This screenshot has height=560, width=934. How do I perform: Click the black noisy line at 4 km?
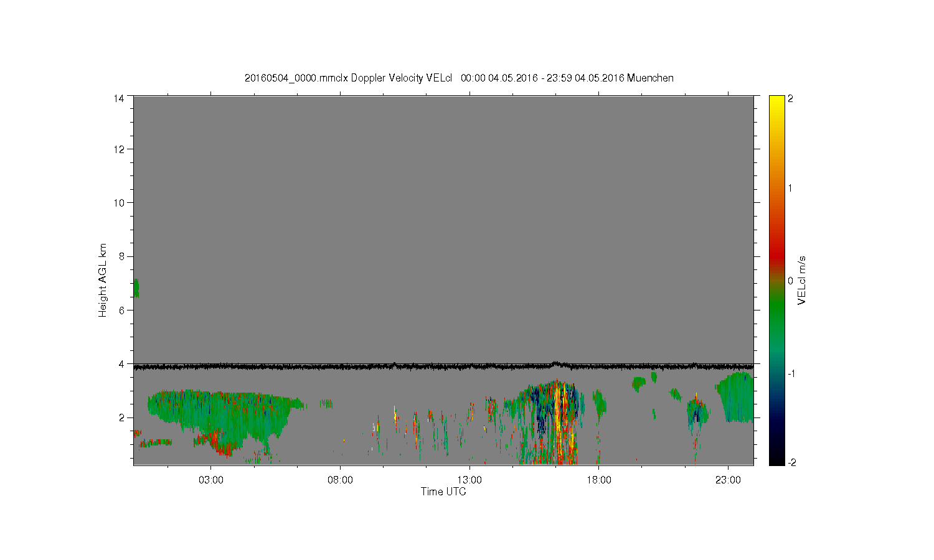pyautogui.click(x=443, y=366)
